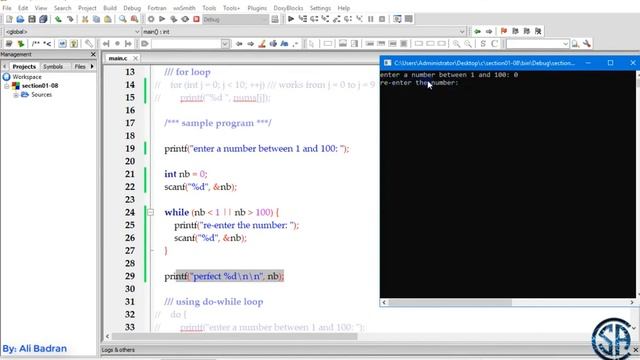Save the current file with the floppy icon
640x360 pixels.
coord(31,19)
